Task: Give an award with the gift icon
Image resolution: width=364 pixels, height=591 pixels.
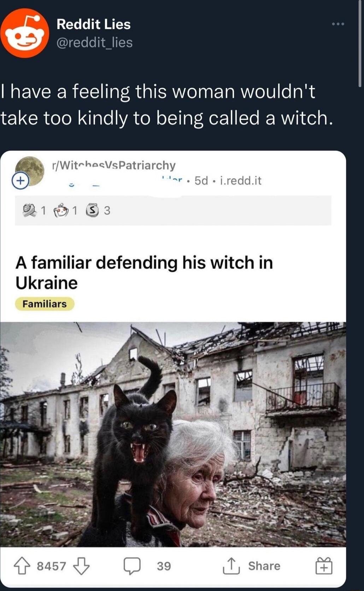Action: [x=324, y=566]
